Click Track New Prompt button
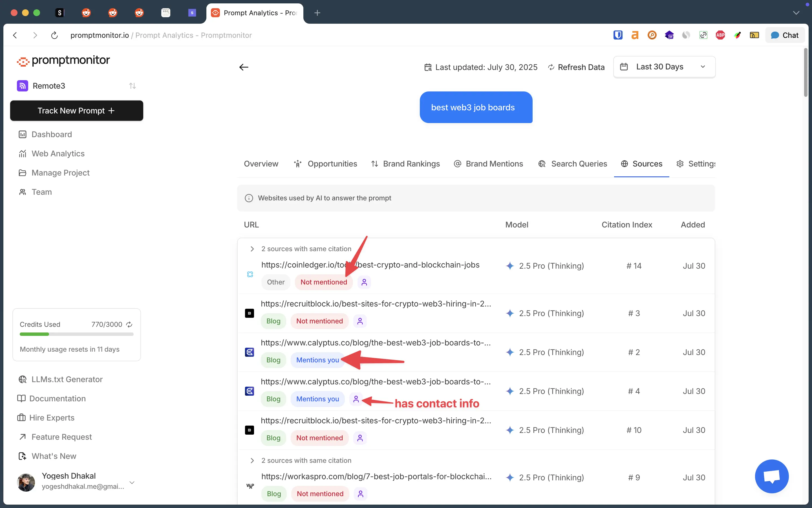 tap(76, 111)
